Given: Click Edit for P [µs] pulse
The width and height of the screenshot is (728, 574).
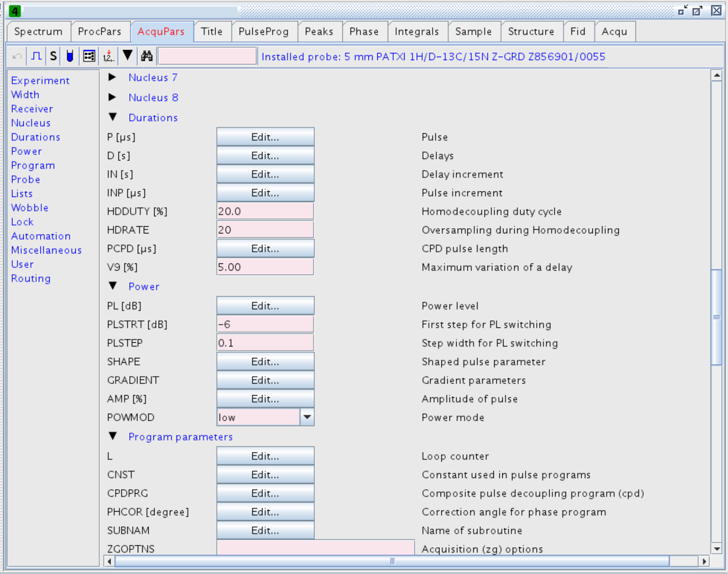Looking at the screenshot, I should tap(265, 137).
